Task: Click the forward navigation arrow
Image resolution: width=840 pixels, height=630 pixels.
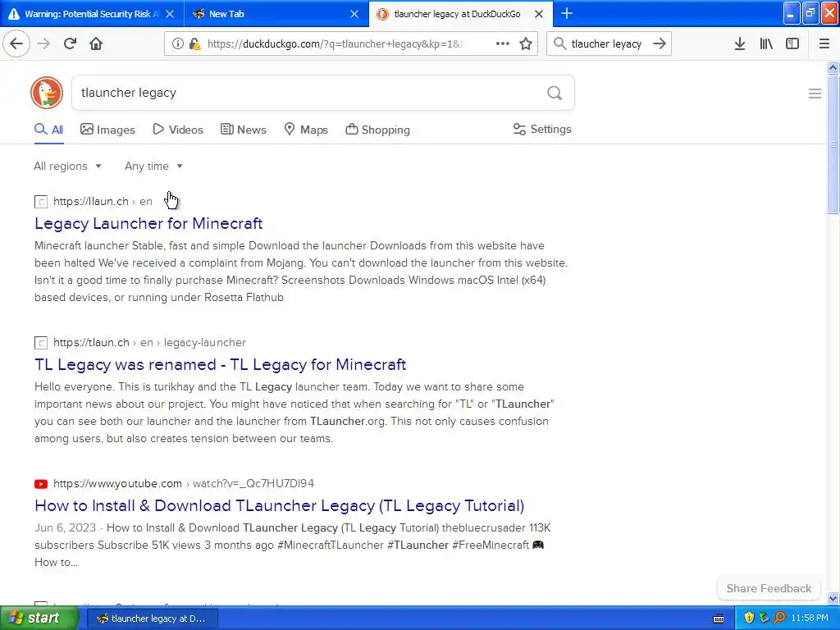Action: tap(43, 43)
